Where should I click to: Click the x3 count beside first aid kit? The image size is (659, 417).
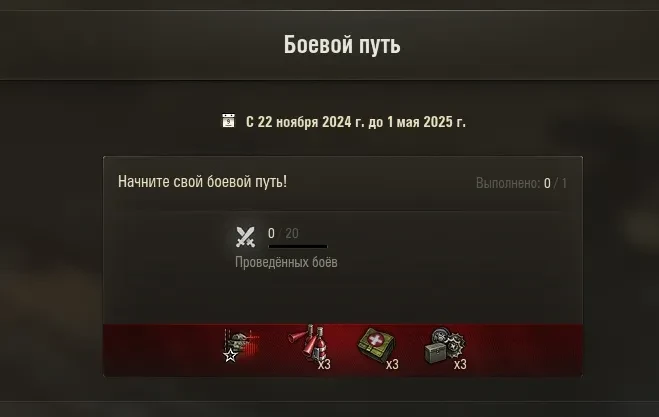[392, 364]
